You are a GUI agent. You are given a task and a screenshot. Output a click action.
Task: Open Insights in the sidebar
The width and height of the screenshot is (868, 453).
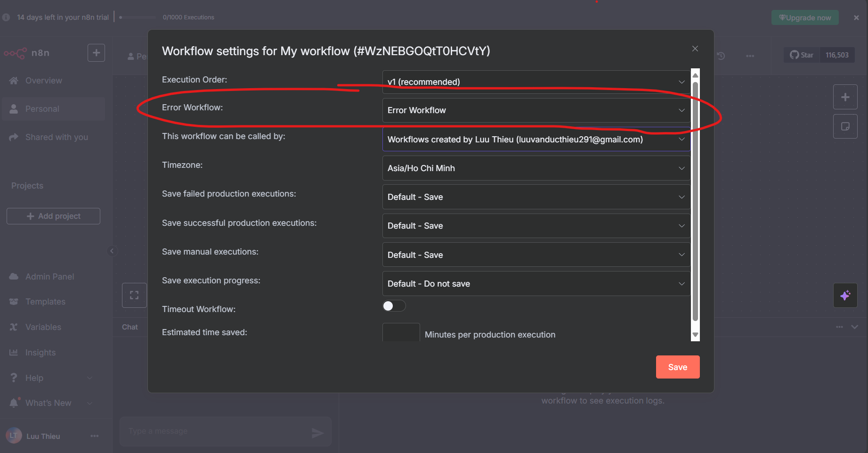coord(54,353)
